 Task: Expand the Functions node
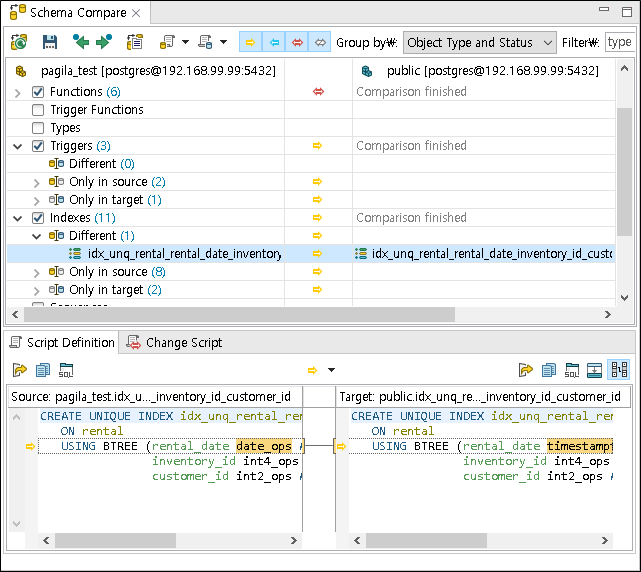tap(17, 93)
